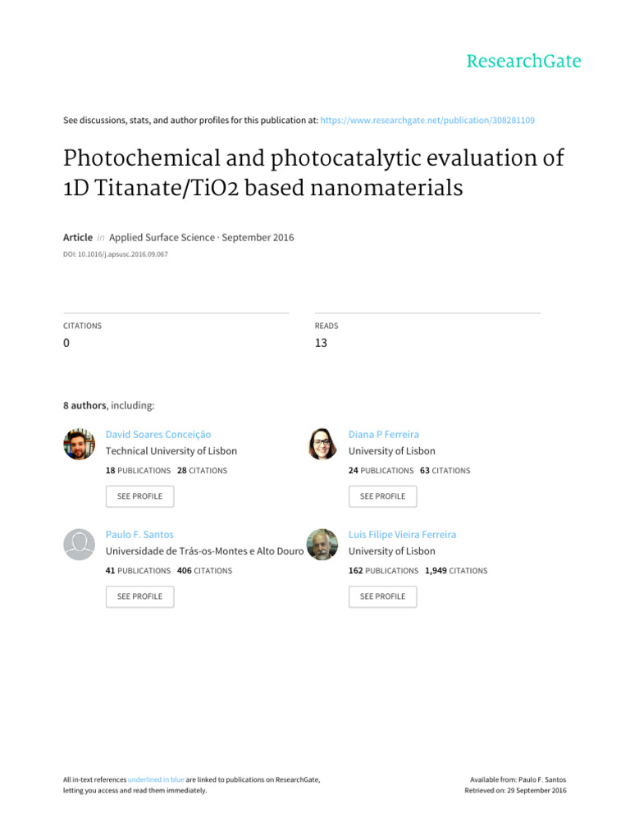Open Paulo F. Santos author link
The width and height of the screenshot is (630, 840).
[139, 535]
